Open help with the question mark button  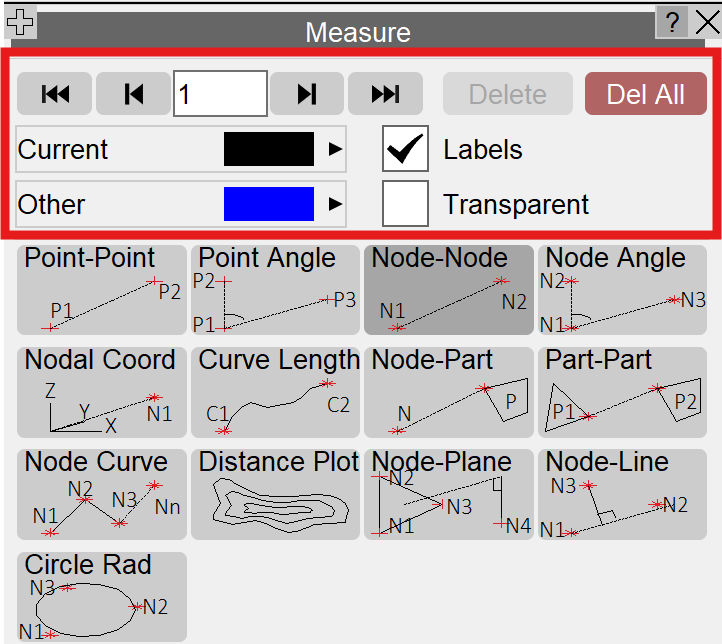pyautogui.click(x=672, y=22)
